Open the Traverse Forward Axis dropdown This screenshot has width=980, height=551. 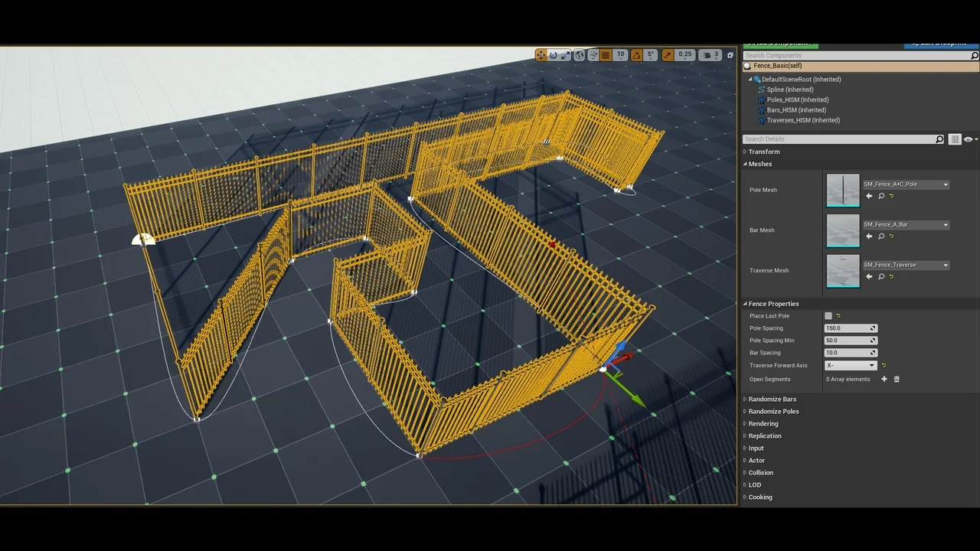click(x=850, y=365)
